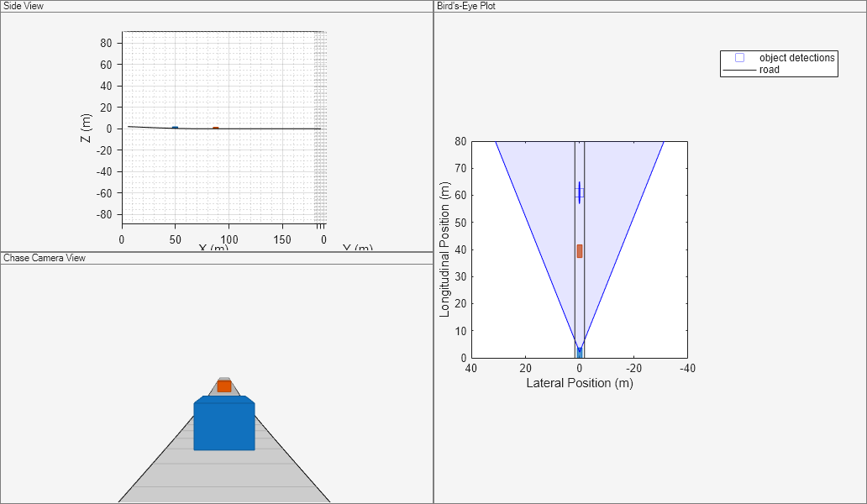Click the road legend entry
Screen dimensions: 867x504
[x=751, y=70]
